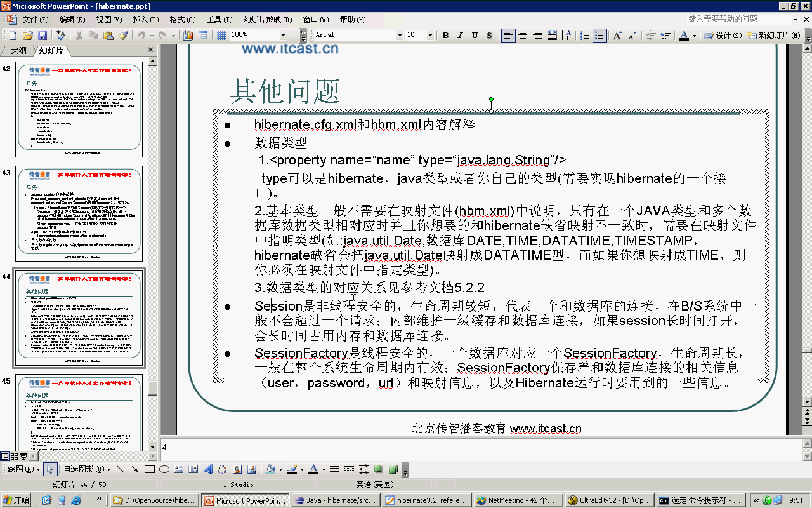Expand fill color dropdown arrow in drawing toolbar

point(280,470)
